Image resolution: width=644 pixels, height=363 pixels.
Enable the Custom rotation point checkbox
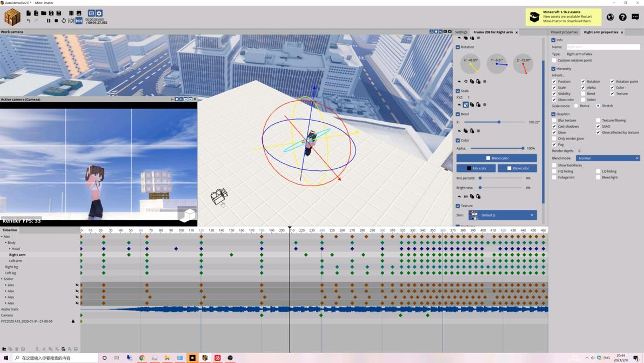(x=554, y=61)
